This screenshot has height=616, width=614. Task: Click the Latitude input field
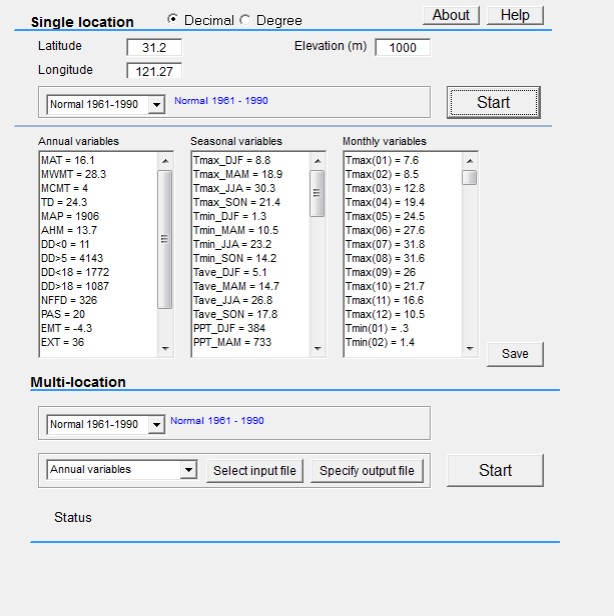click(154, 48)
